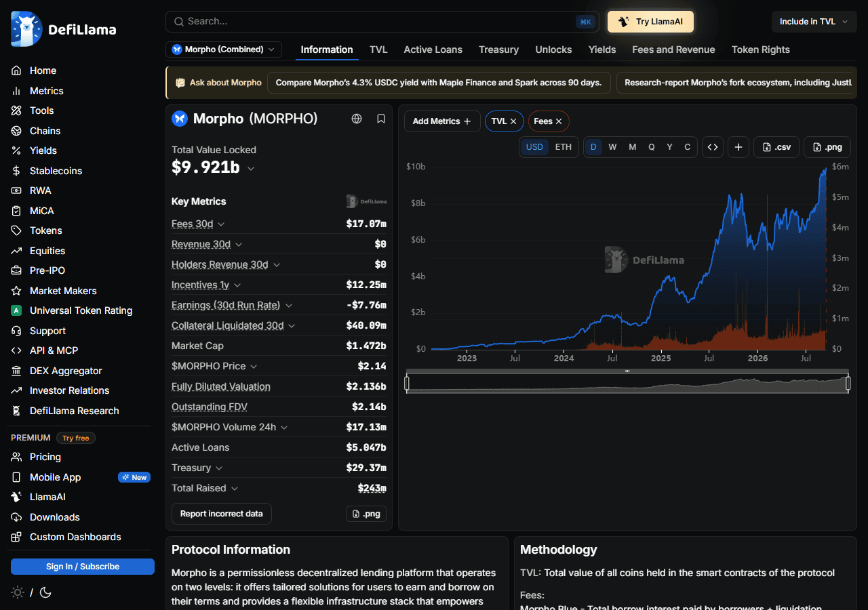The width and height of the screenshot is (868, 610).
Task: Download chart data as .csv
Action: [x=776, y=147]
